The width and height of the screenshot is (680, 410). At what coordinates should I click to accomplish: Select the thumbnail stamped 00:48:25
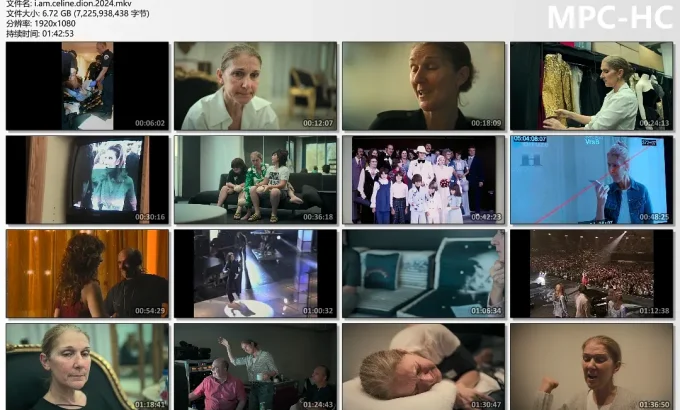click(x=592, y=180)
